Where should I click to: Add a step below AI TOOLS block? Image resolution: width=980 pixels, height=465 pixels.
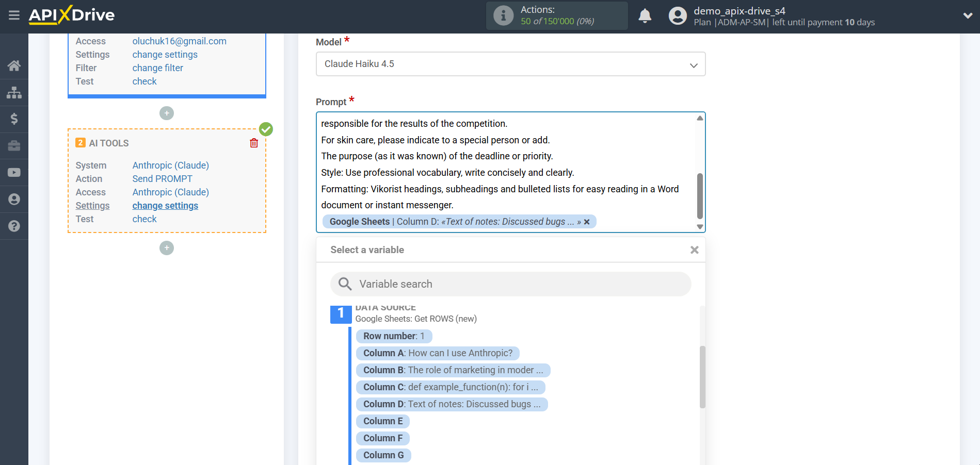[x=167, y=248]
